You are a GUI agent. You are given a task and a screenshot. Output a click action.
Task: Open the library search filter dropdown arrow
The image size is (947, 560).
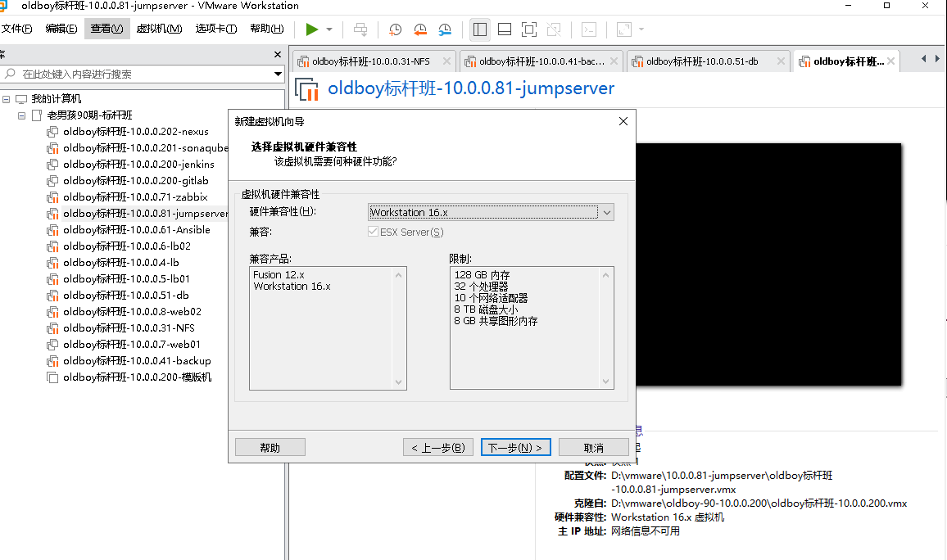click(278, 75)
